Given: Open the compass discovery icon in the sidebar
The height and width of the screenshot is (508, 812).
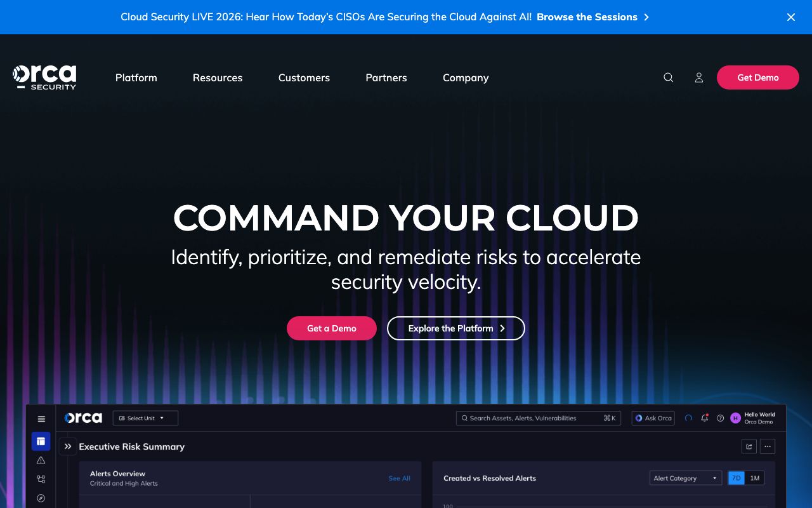Looking at the screenshot, I should [x=41, y=498].
